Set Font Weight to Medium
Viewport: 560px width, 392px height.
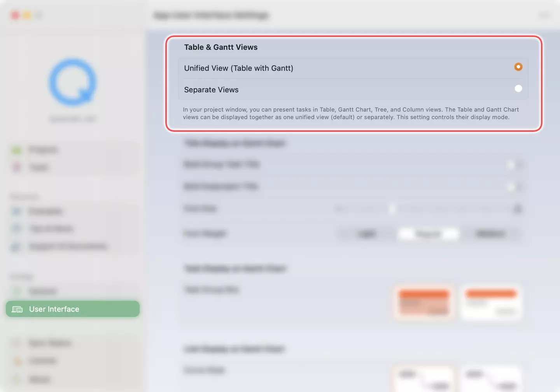490,234
